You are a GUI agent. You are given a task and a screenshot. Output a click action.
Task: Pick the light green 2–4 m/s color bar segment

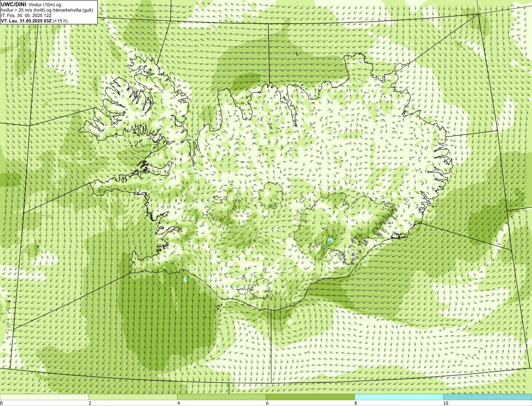(x=133, y=397)
